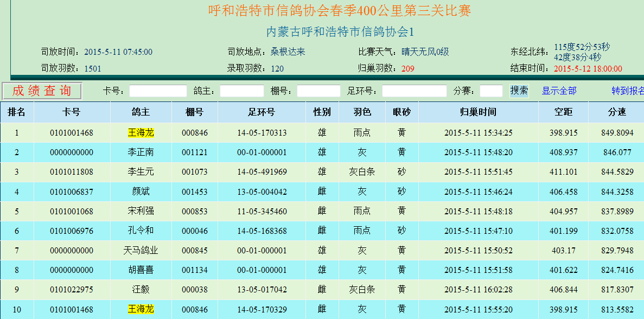
Task: Focus the 分赛 search input field
Action: (x=491, y=91)
